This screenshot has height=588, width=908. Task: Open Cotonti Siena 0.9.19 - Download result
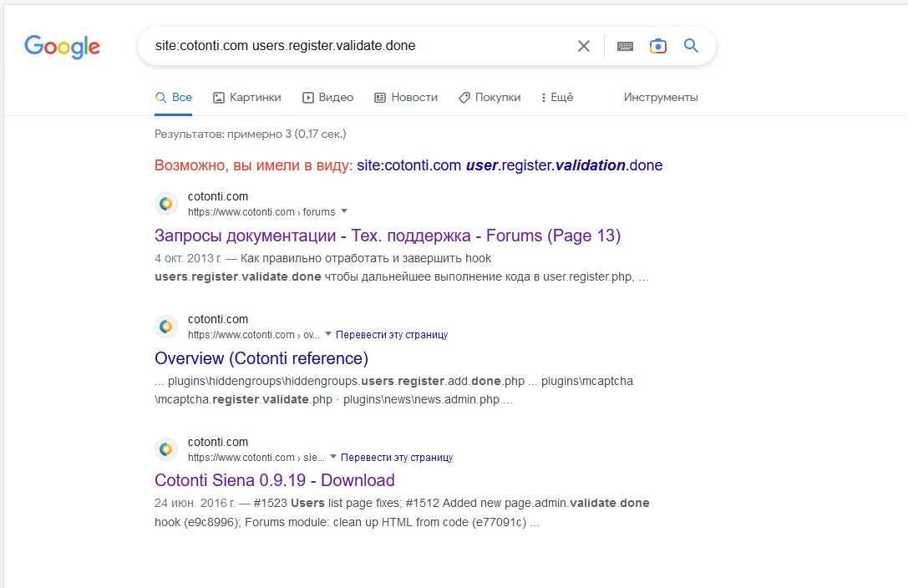click(275, 480)
